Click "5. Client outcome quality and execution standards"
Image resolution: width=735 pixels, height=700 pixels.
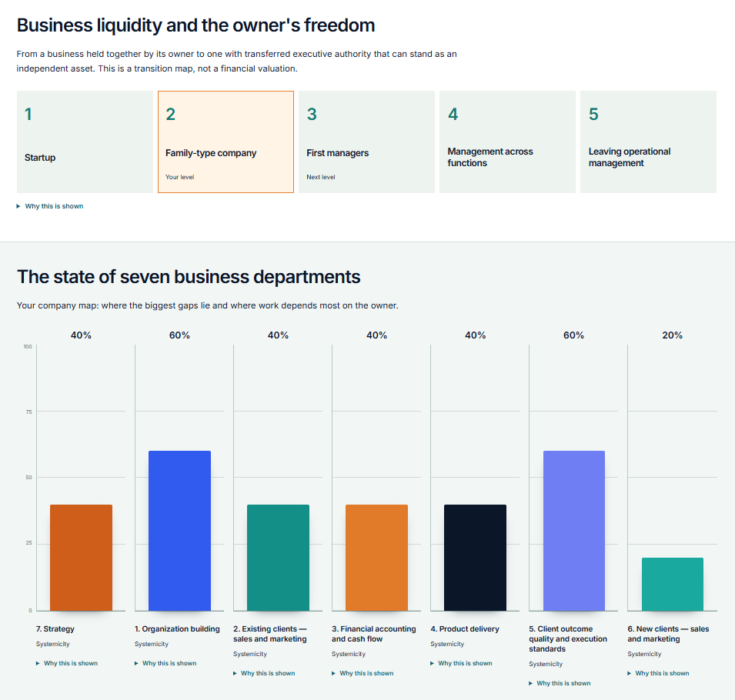click(x=568, y=638)
